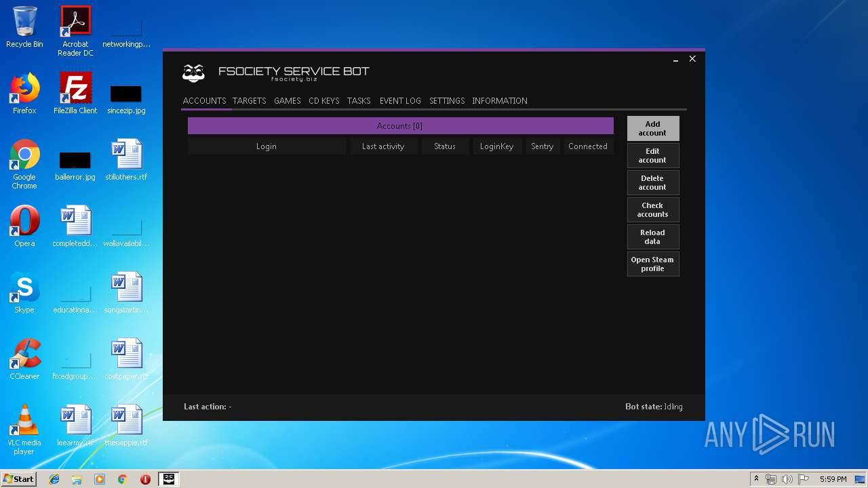Minimize the Fsociety Service Bot window
The height and width of the screenshot is (488, 868).
pos(675,60)
